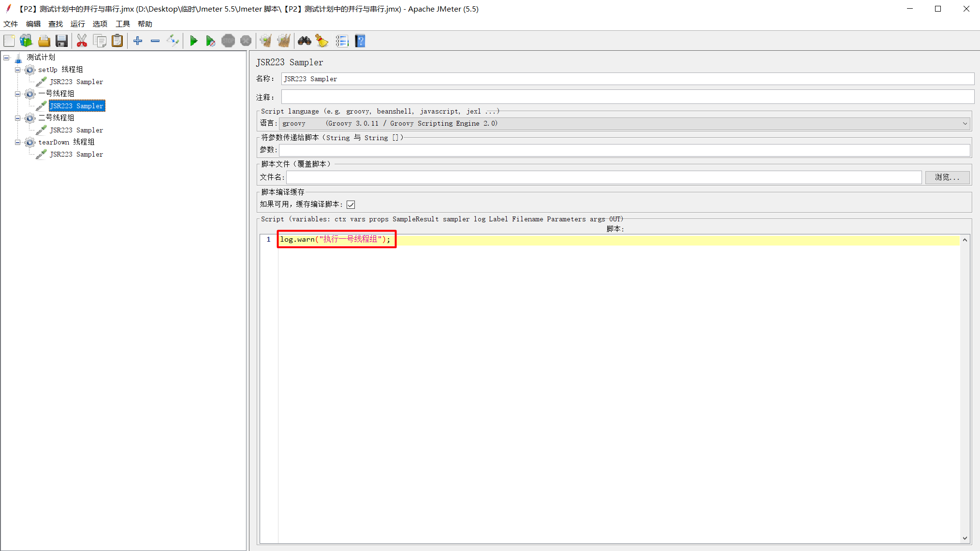Click the Collapse All minus icon
The height and width of the screenshot is (551, 980).
(x=155, y=41)
